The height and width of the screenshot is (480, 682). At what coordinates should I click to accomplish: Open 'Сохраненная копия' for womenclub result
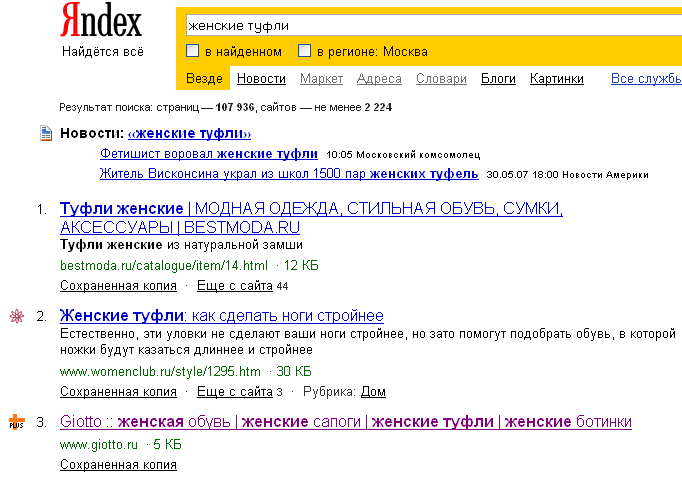tap(118, 392)
